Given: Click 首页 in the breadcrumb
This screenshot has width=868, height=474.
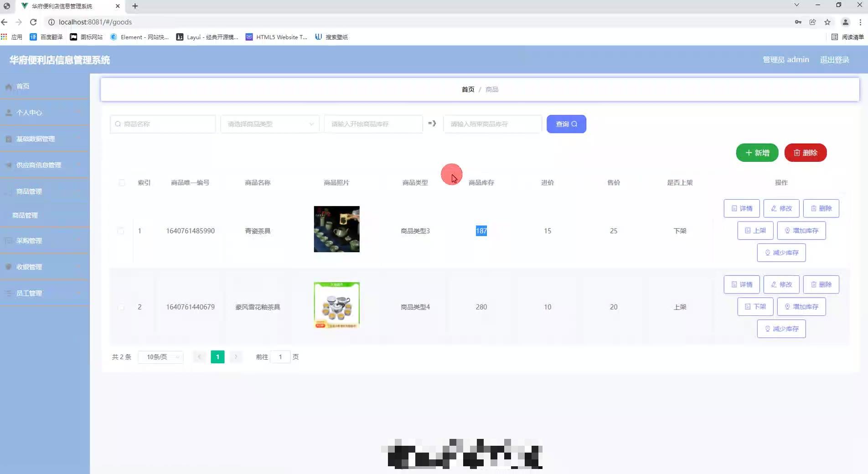Looking at the screenshot, I should [468, 89].
